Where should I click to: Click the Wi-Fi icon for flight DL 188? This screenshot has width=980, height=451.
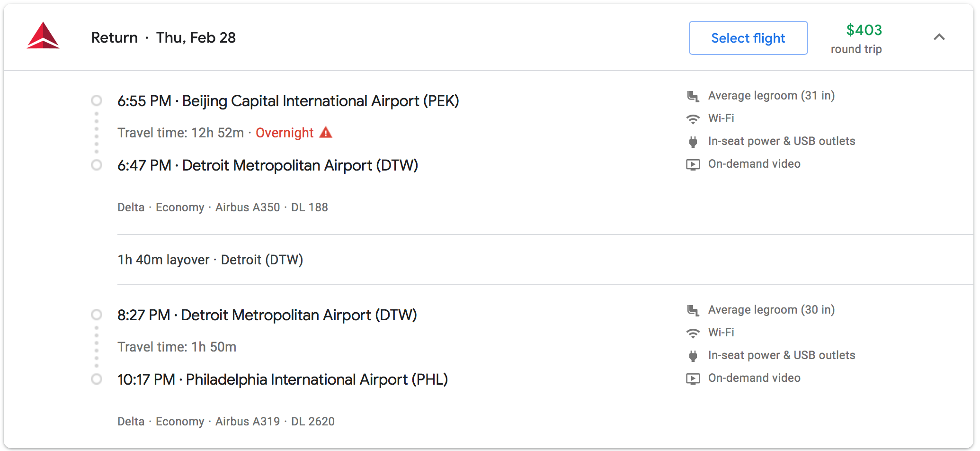693,119
